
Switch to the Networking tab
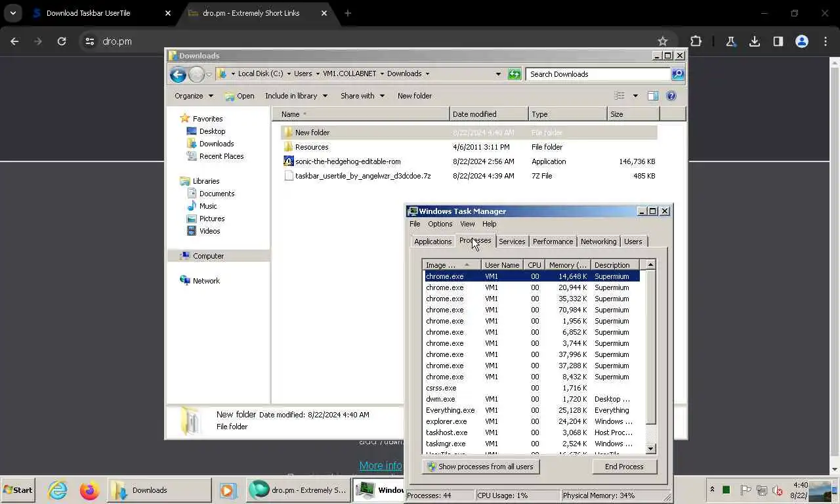(598, 241)
